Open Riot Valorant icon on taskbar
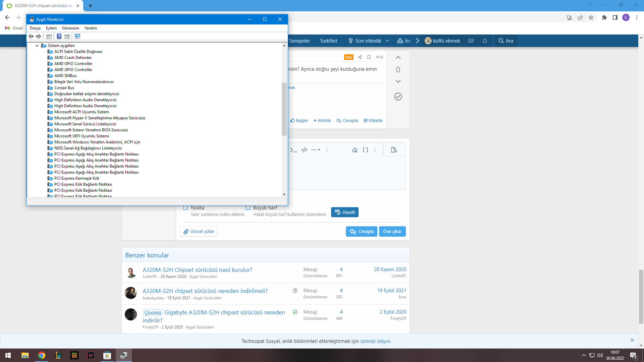The image size is (644, 362). (91, 355)
